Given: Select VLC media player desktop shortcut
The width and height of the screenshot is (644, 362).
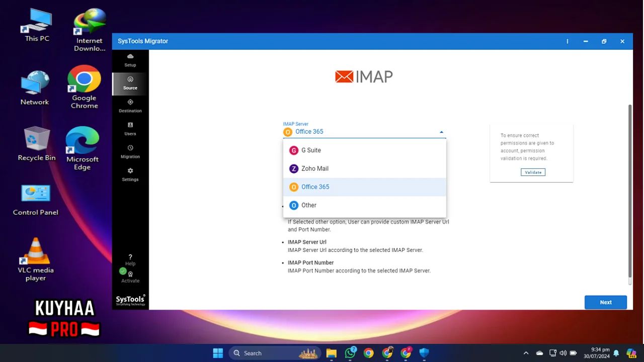Looking at the screenshot, I should [x=36, y=259].
